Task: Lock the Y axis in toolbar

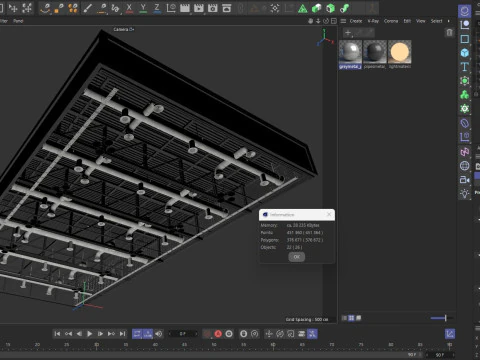Action: (143, 8)
